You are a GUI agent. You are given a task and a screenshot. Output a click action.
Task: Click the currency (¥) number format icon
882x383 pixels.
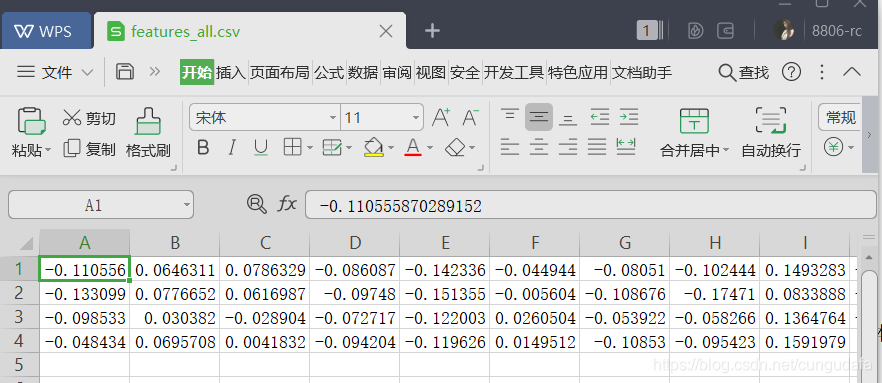(x=833, y=147)
